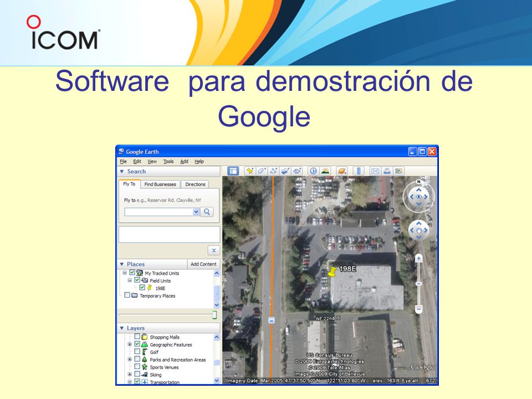Zoom in with the plus button on map
This screenshot has width=532, height=399.
(x=419, y=259)
